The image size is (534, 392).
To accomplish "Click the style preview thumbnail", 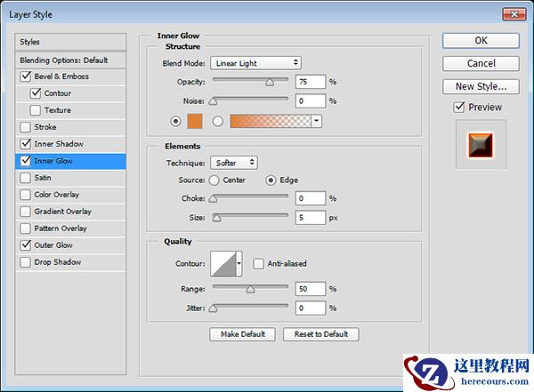I will (481, 145).
